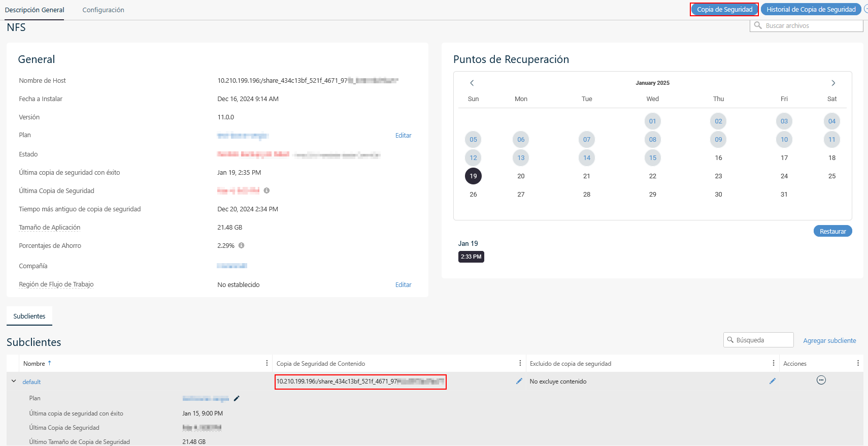The height and width of the screenshot is (446, 868).
Task: Open Nombre column options menu
Action: (x=267, y=363)
